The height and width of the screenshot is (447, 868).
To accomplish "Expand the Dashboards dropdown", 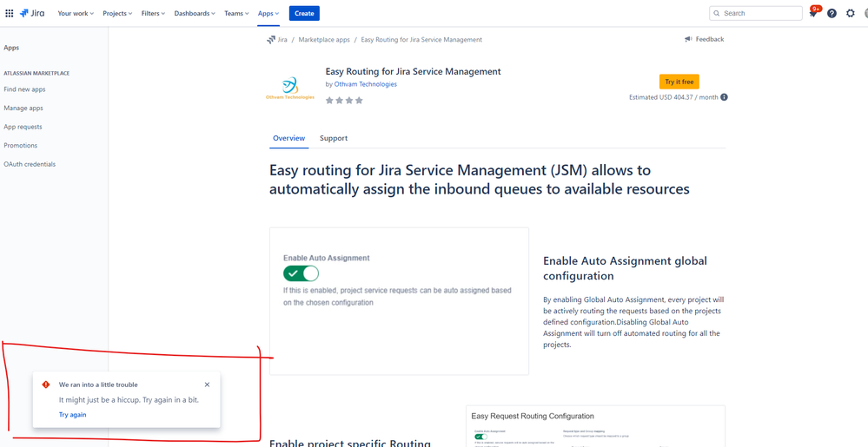I will 195,13.
